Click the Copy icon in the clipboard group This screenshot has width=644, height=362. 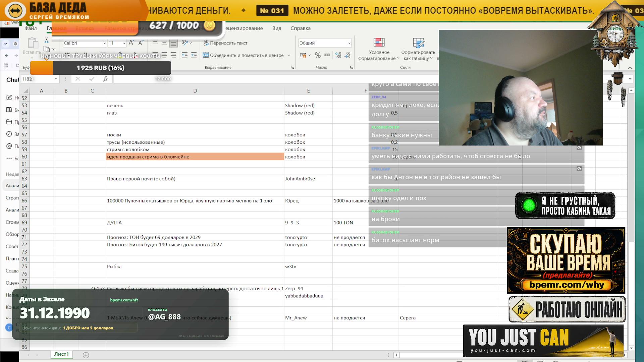point(47,49)
